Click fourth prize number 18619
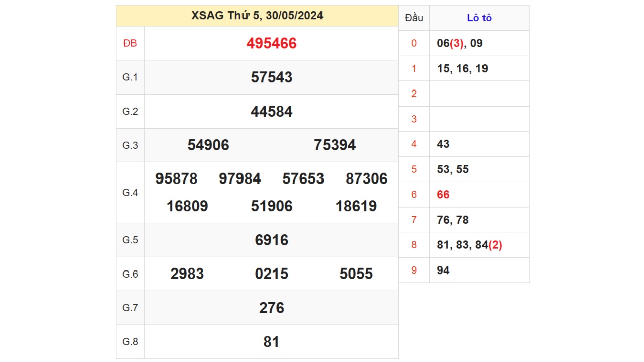The height and width of the screenshot is (362, 644). 356,206
